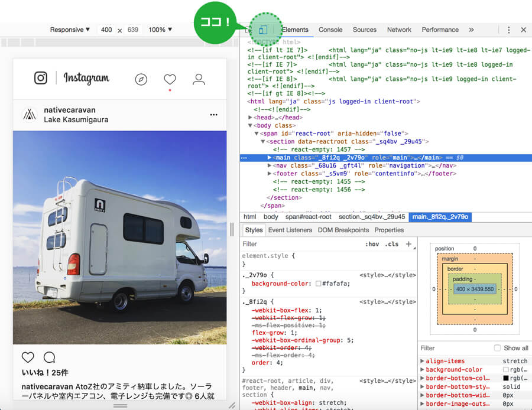Open Instagram activity heart icon
This screenshot has height=410, width=532.
[170, 79]
